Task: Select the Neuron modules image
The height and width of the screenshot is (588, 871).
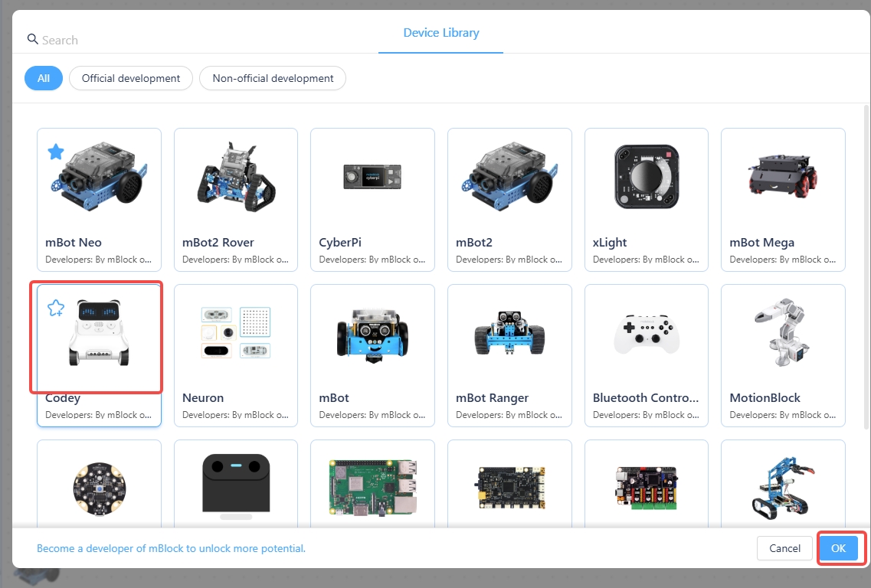Action: pos(236,332)
